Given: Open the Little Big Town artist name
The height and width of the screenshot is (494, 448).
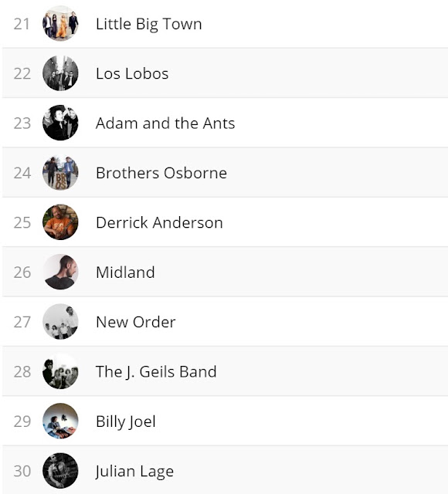Looking at the screenshot, I should tap(149, 24).
